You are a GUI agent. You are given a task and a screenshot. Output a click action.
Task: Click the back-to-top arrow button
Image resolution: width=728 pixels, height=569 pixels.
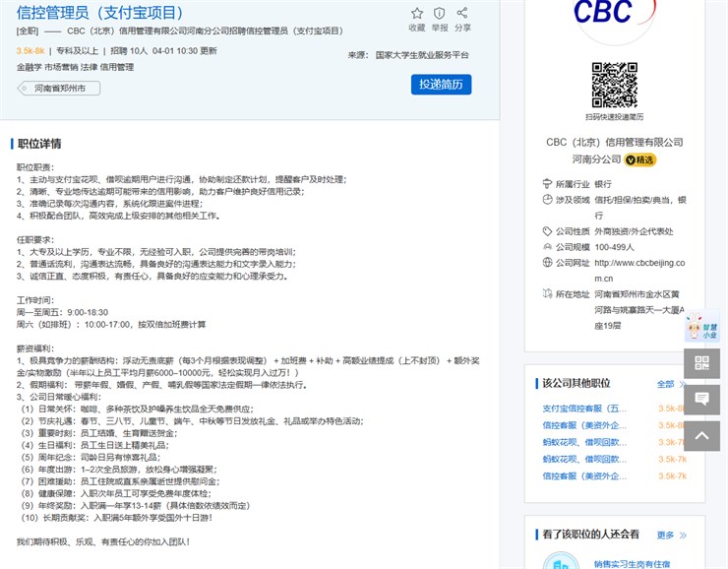pos(701,435)
